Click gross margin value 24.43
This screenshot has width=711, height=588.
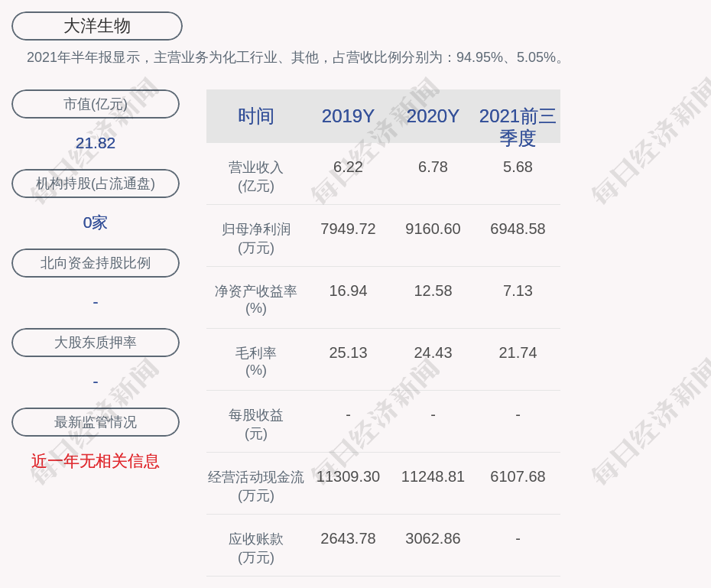point(433,352)
